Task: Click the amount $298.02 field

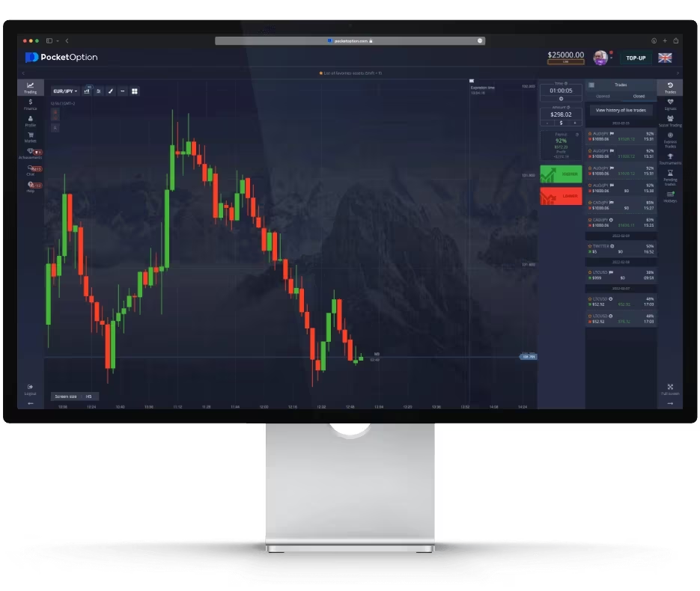Action: click(x=561, y=114)
